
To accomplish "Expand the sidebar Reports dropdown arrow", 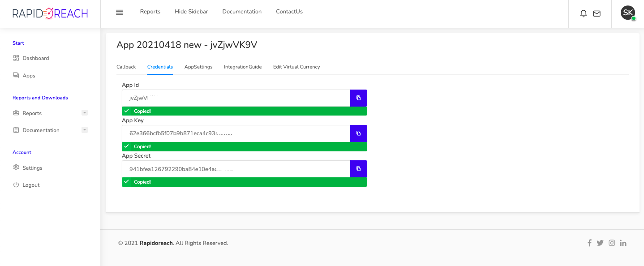I will coord(85,113).
